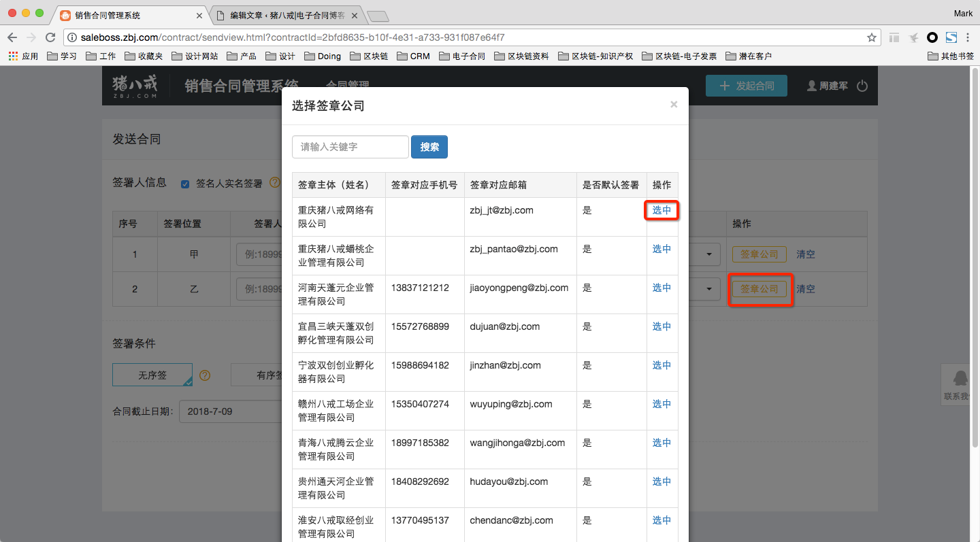The image size is (980, 542).
Task: Open the 电子合同 bookmark folder
Action: (462, 56)
